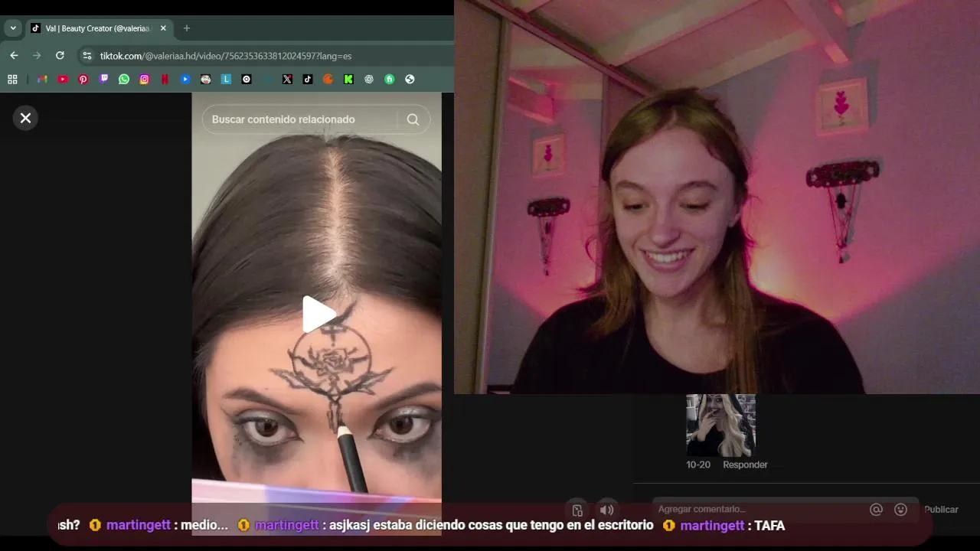Open the globe bookmark icon
The image size is (980, 551).
pos(410,79)
